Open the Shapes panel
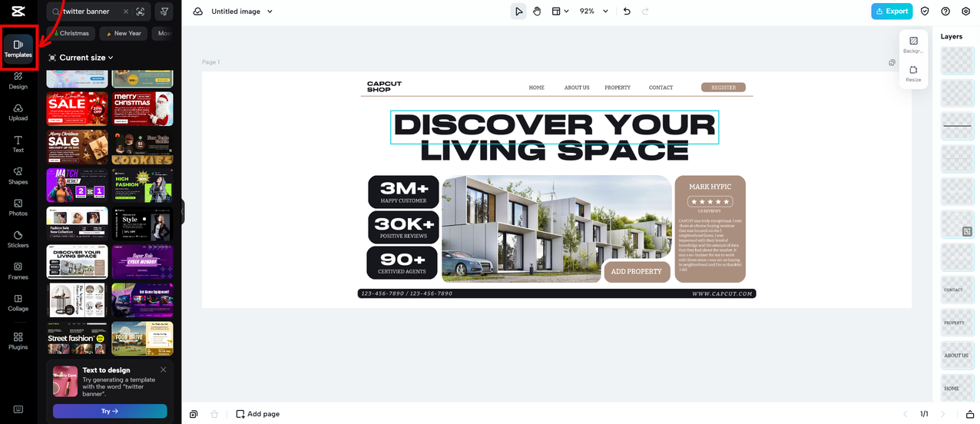Screen dimensions: 980x424 tap(18, 176)
